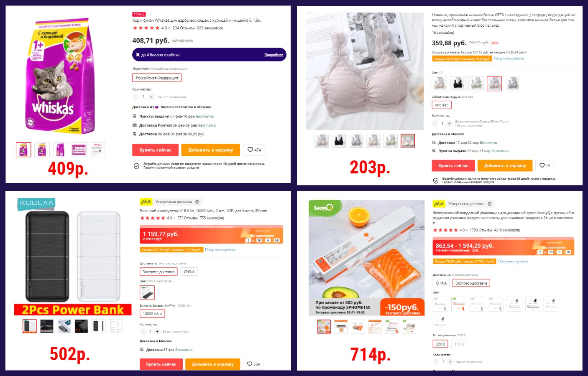
Task: Click Купить сейчас on Whiskas listing
Action: (x=156, y=150)
